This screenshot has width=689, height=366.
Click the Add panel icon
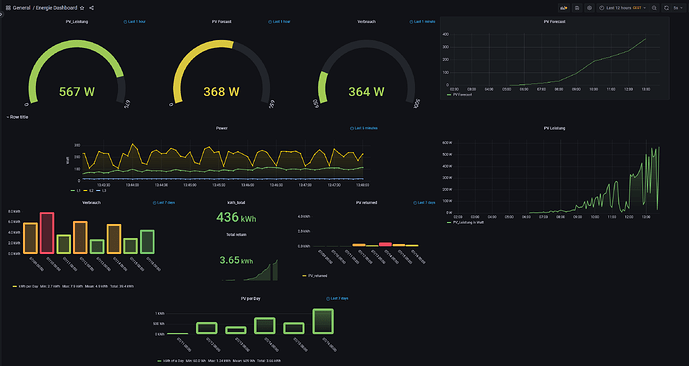click(563, 8)
